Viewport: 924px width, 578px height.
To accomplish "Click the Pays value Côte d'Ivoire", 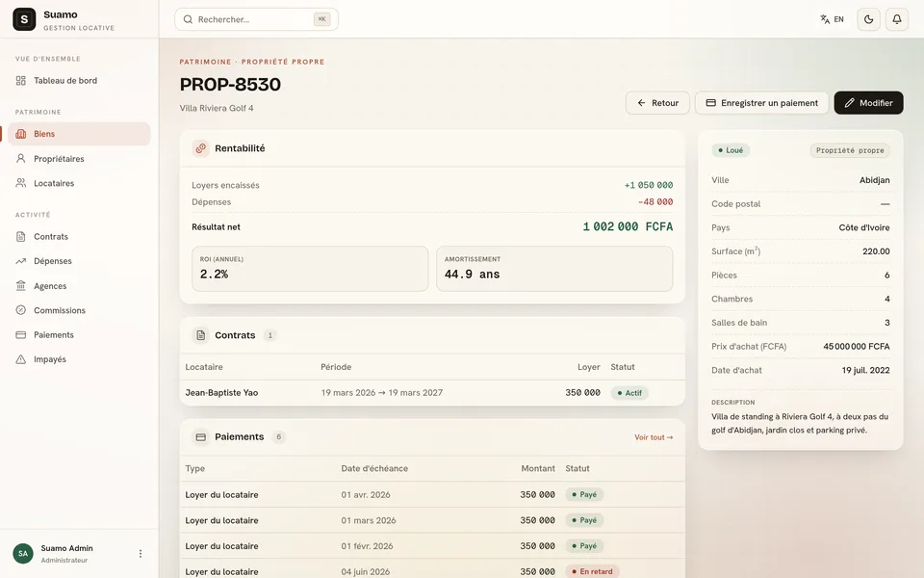I will (864, 227).
